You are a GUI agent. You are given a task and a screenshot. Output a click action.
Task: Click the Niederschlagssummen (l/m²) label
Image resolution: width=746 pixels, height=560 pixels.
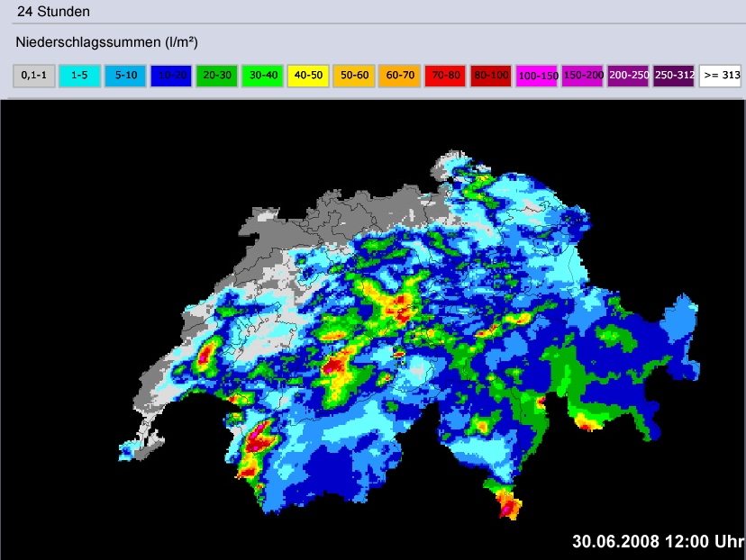point(106,42)
